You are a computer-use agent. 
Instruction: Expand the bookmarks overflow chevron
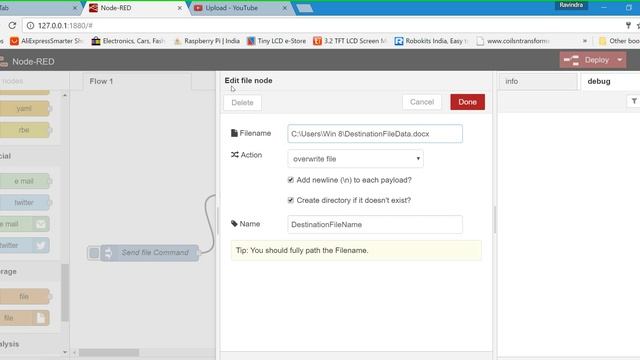coord(585,41)
